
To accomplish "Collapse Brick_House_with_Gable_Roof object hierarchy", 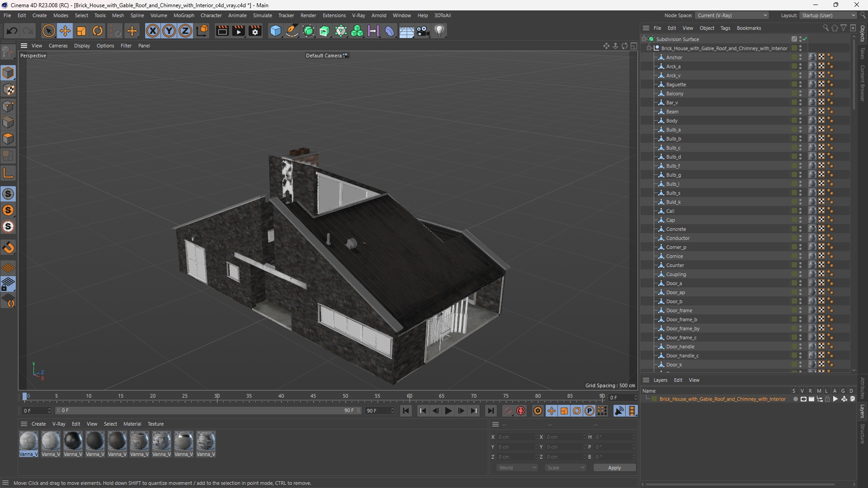I will [649, 48].
